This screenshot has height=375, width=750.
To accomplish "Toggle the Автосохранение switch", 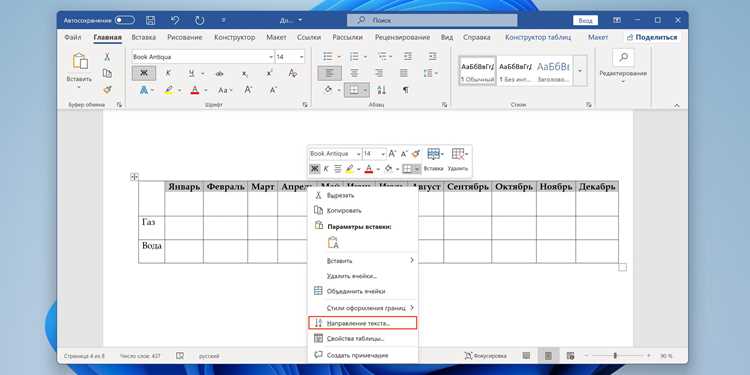I will click(x=124, y=21).
